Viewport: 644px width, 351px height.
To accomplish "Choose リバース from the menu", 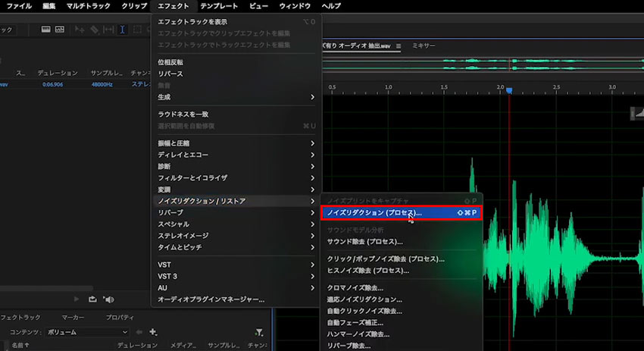I will [x=236, y=74].
